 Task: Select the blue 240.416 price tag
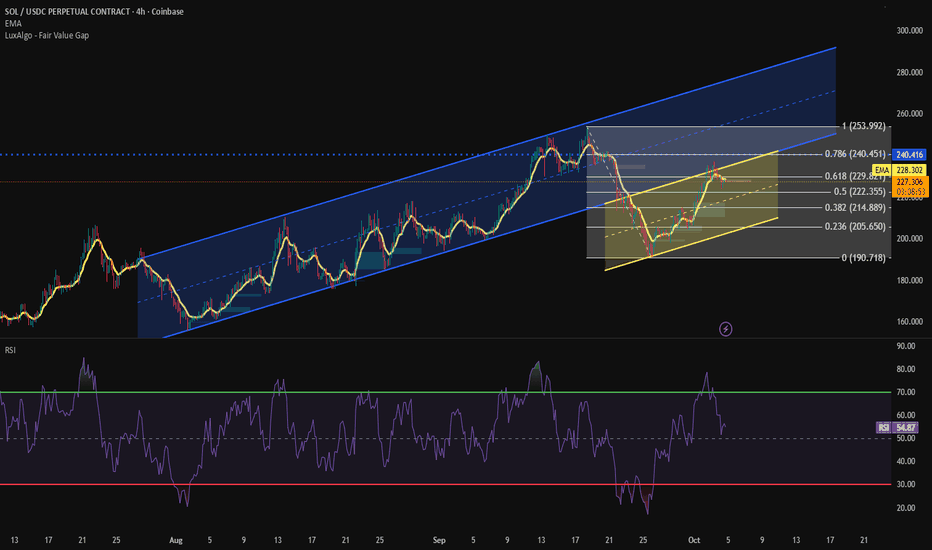(x=909, y=155)
